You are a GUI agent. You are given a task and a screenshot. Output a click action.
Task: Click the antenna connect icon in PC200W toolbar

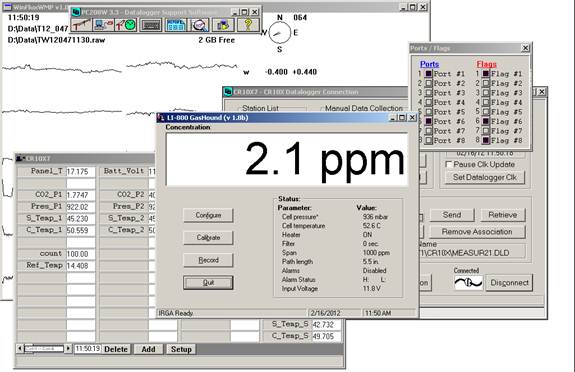pos(82,25)
